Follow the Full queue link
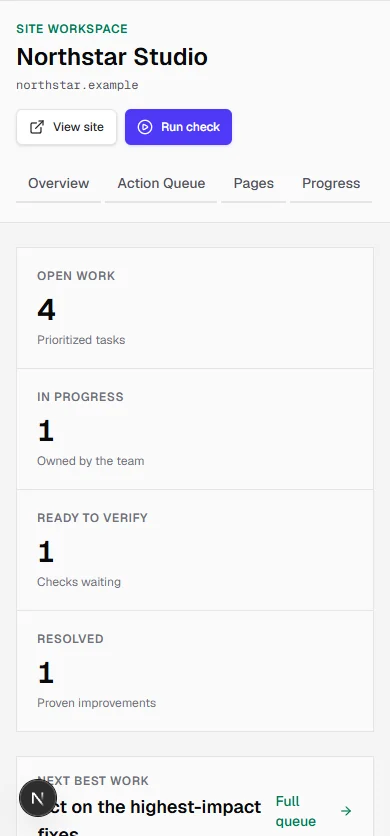The image size is (390, 836). (314, 811)
